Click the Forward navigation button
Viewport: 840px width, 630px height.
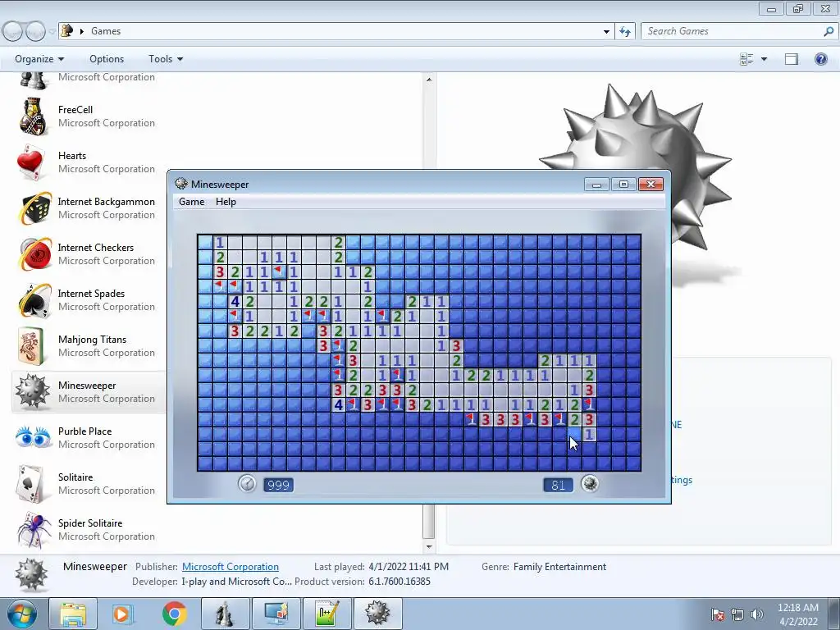click(x=35, y=32)
